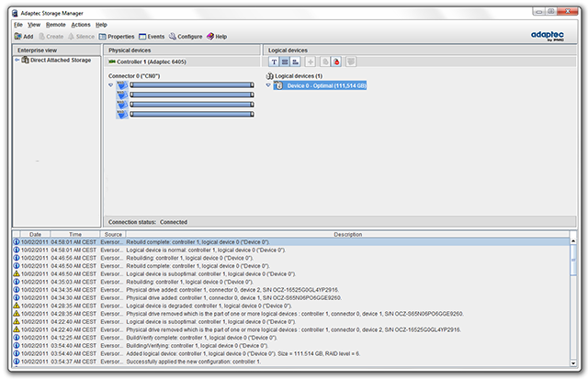Click the Controller 1 card icon
The width and height of the screenshot is (588, 379).
(x=112, y=61)
